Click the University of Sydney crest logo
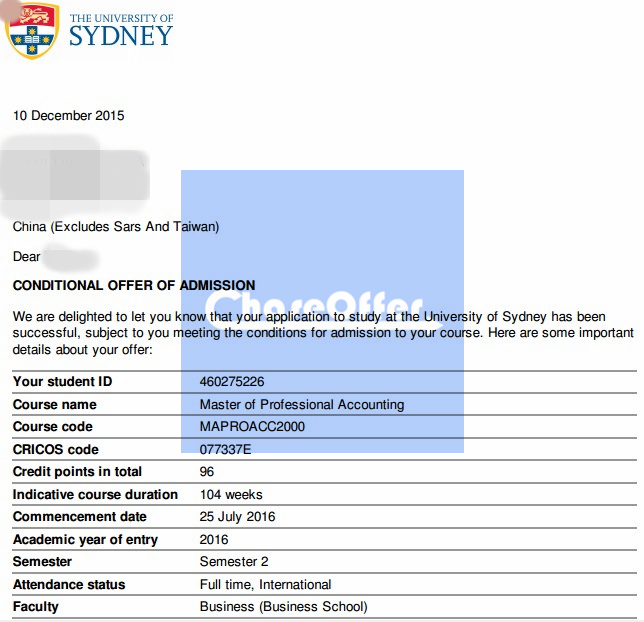 (32, 31)
